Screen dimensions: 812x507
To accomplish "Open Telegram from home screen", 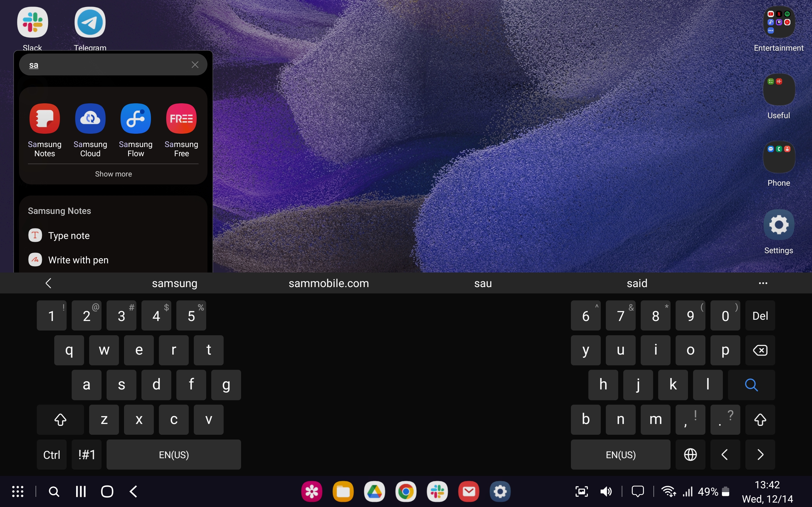I will [90, 22].
